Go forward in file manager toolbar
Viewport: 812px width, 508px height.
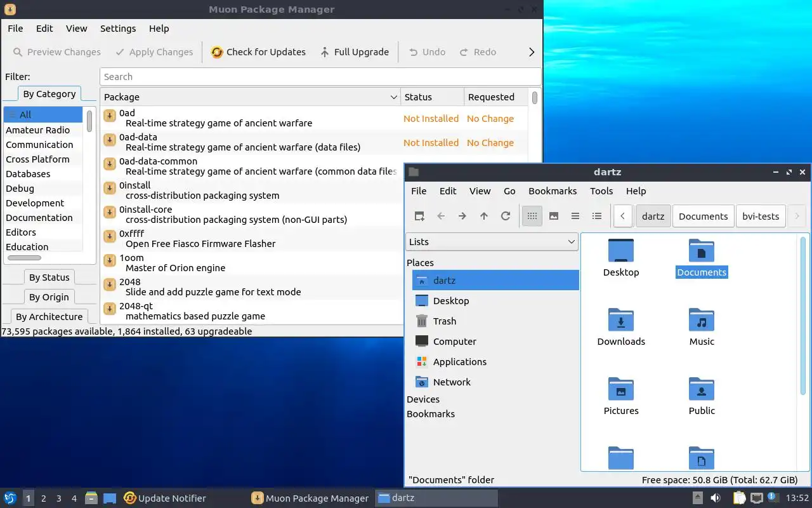(x=462, y=216)
